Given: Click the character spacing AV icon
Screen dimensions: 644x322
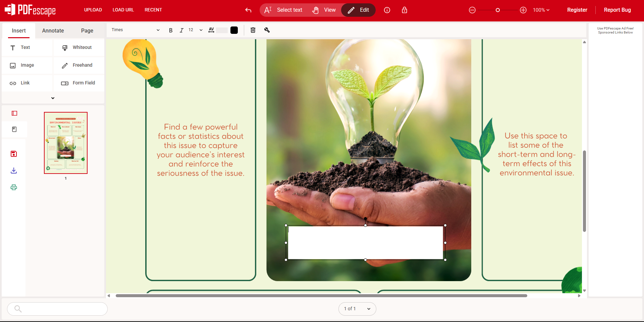Looking at the screenshot, I should [211, 30].
